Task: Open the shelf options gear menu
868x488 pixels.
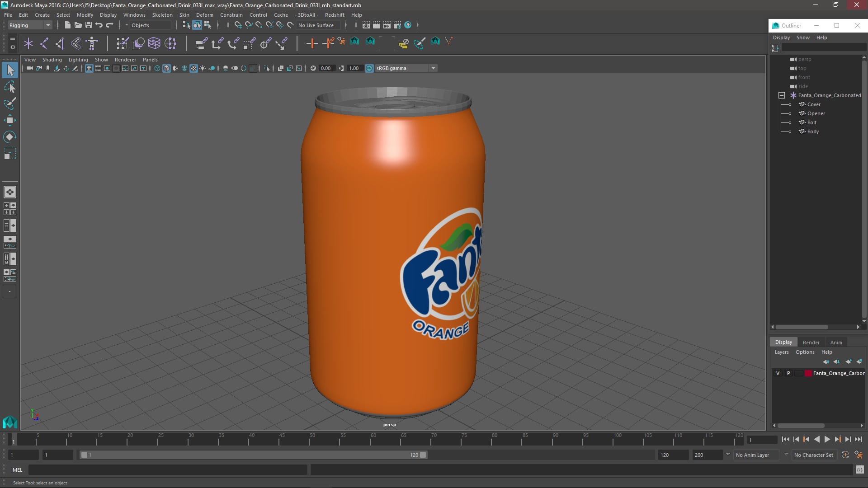Action: pos(12,46)
